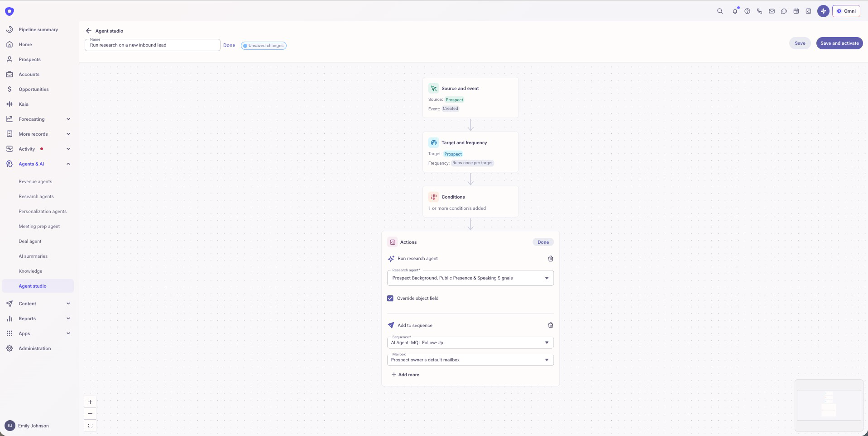
Task: Open notifications via the bell icon
Action: pyautogui.click(x=734, y=11)
